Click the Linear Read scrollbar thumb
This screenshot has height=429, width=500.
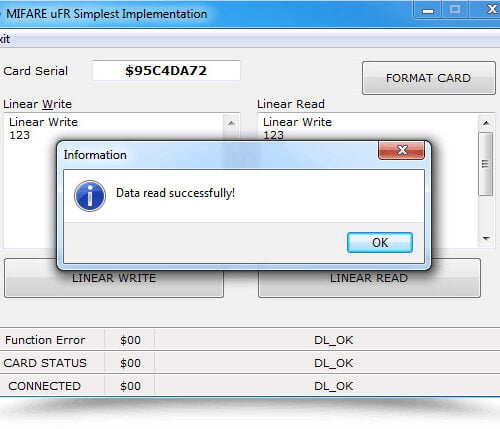tap(486, 164)
